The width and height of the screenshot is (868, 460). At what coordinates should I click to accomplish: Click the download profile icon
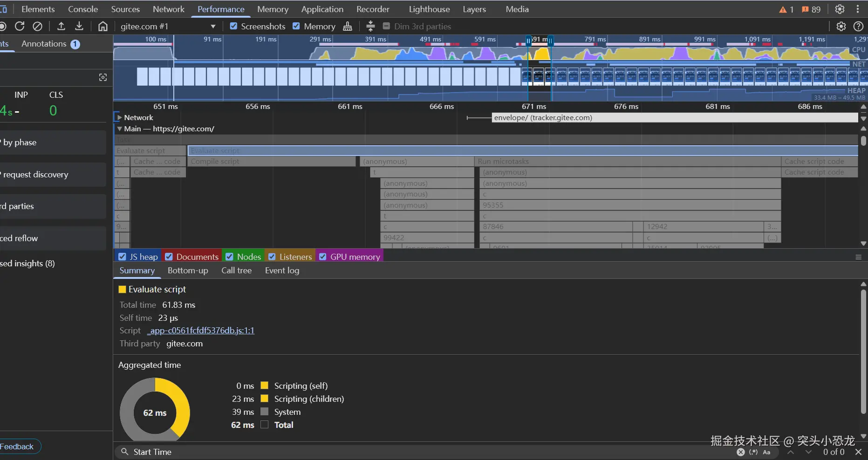pyautogui.click(x=79, y=27)
